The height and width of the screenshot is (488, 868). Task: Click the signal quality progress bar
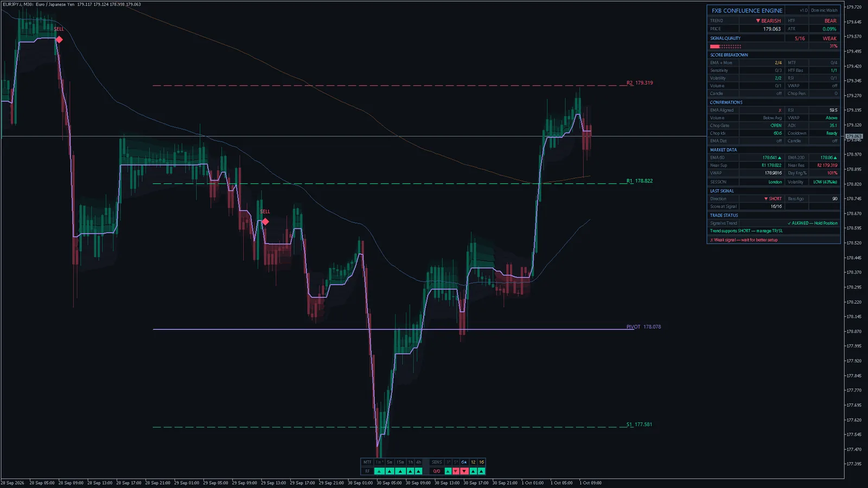[726, 47]
